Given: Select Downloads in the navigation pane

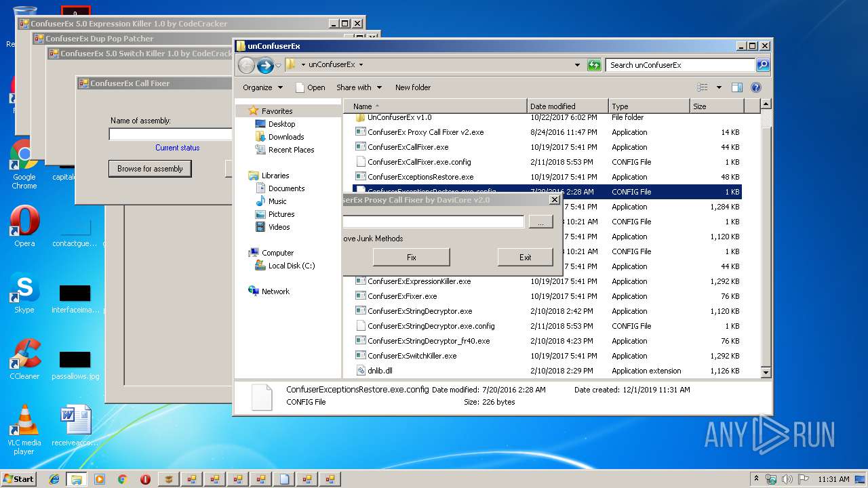Looking at the screenshot, I should pyautogui.click(x=286, y=137).
